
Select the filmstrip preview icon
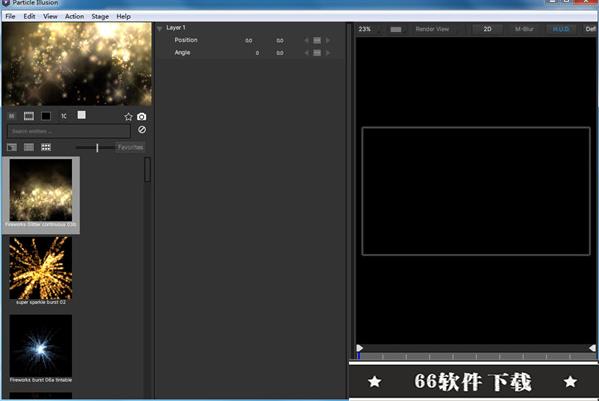click(x=29, y=116)
